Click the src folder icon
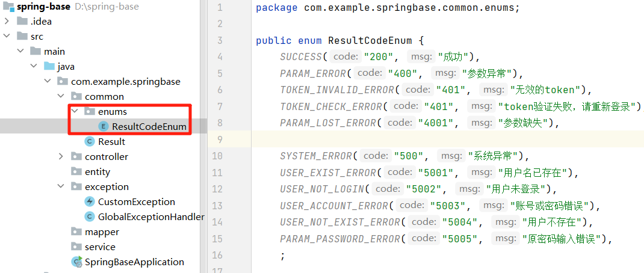 pyautogui.click(x=22, y=36)
